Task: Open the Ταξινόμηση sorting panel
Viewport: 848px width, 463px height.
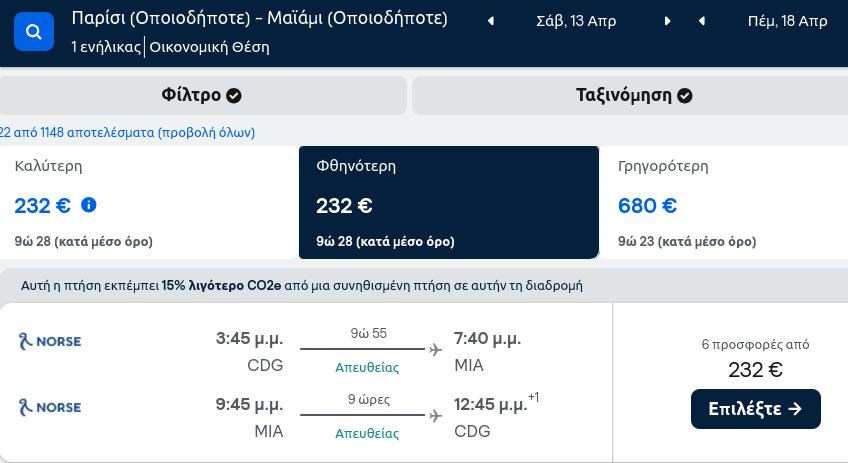Action: pyautogui.click(x=630, y=95)
